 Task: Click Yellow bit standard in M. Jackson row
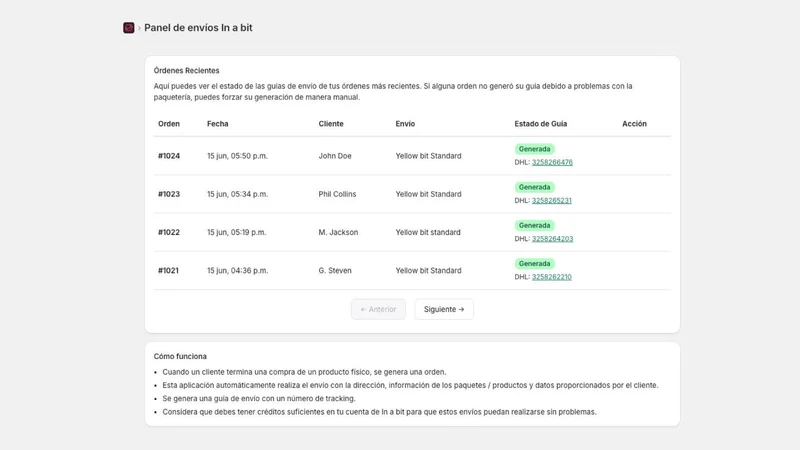428,233
